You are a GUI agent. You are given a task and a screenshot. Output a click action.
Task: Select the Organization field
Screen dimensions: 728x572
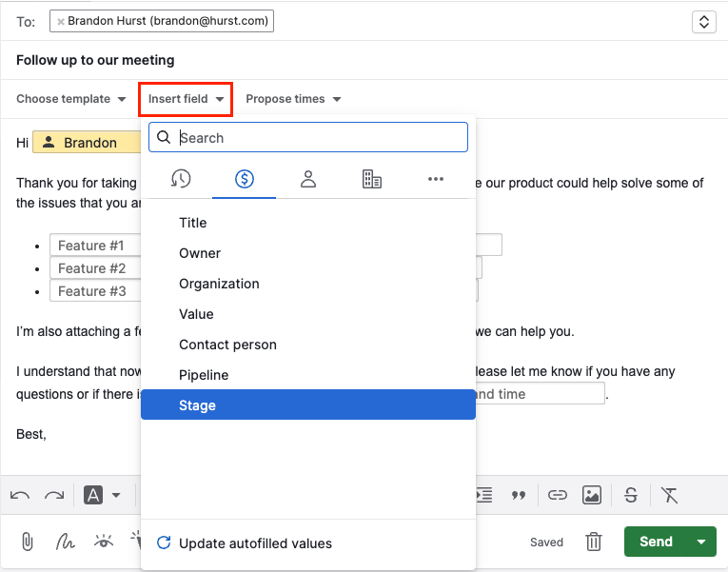[308, 284]
